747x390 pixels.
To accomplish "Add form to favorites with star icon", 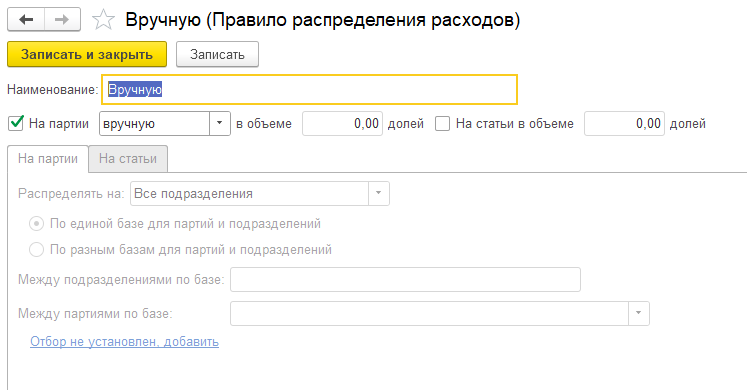I will (103, 20).
